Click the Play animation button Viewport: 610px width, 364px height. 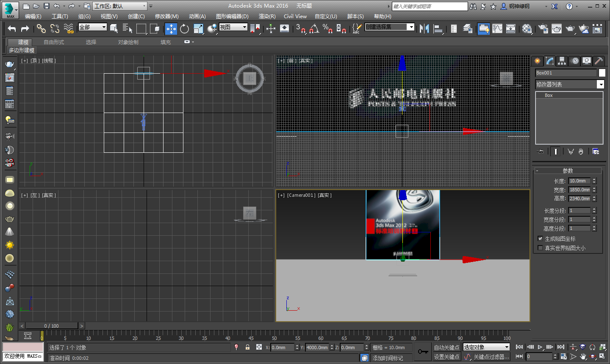tap(540, 347)
